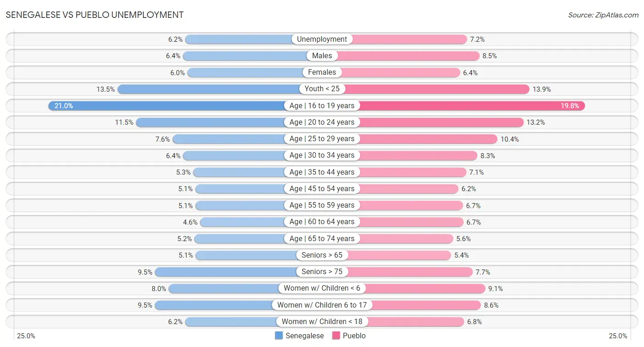Click the Age 16 to 19 years label
This screenshot has width=644, height=347.
pos(322,106)
